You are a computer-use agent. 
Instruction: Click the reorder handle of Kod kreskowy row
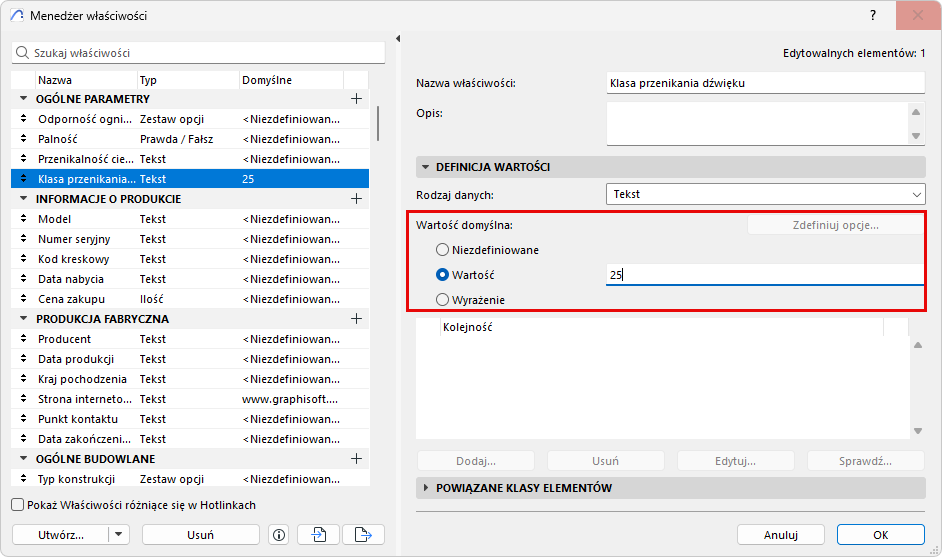(23, 259)
